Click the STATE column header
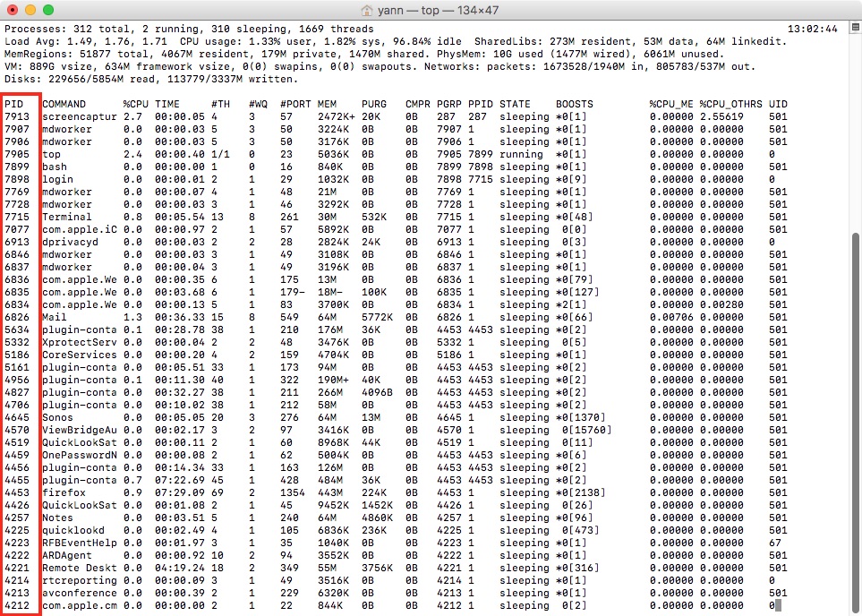 [515, 105]
